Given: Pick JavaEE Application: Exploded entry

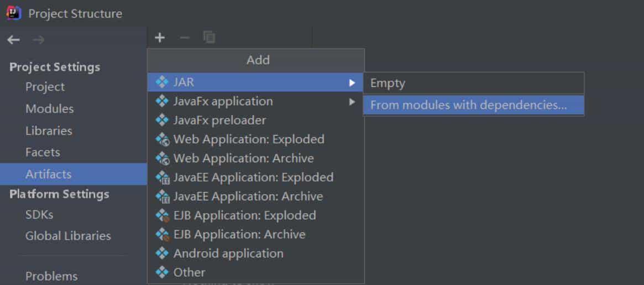Looking at the screenshot, I should click(253, 178).
